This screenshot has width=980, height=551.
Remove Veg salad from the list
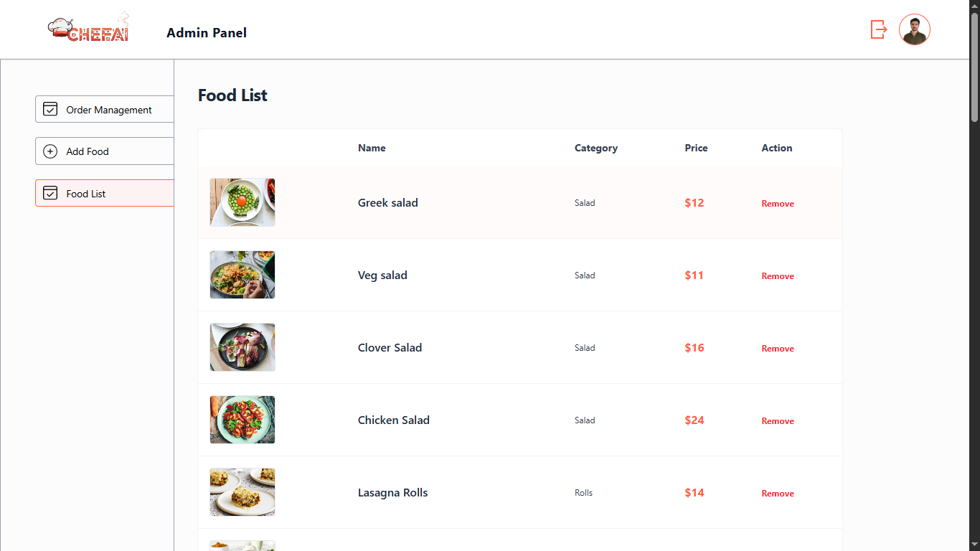(778, 276)
